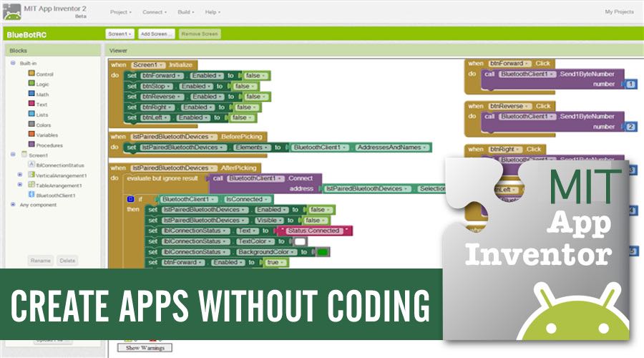Open the Control blocks drawer icon

click(x=31, y=73)
